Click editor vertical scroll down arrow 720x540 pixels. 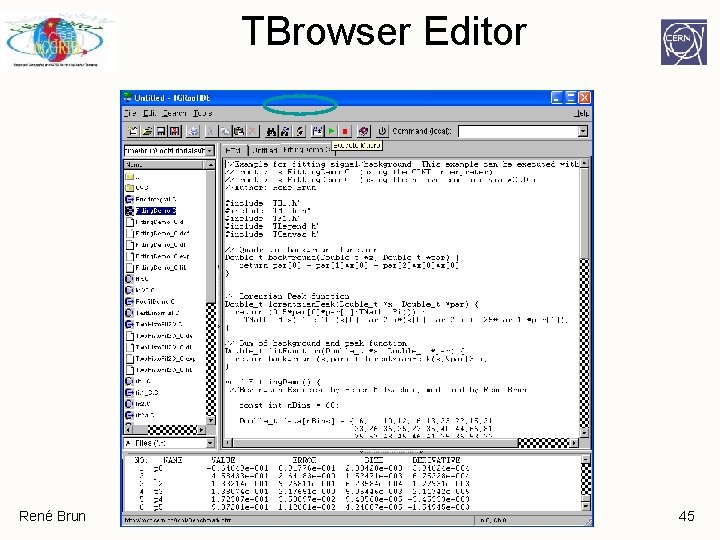click(x=585, y=432)
